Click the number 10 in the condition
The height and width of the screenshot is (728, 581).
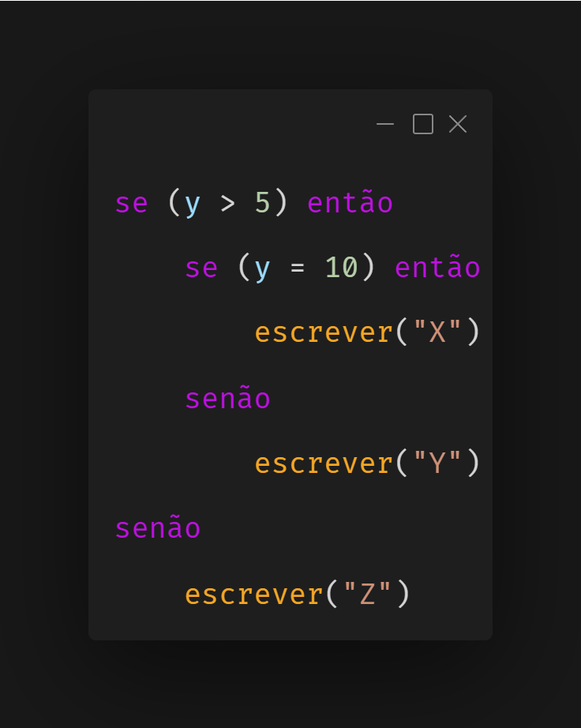341,268
